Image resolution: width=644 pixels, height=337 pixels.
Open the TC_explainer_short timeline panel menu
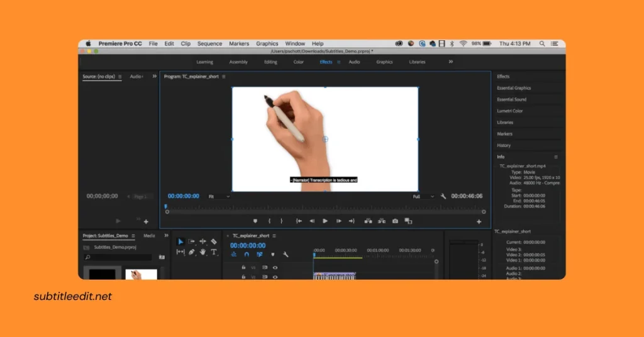coord(274,236)
